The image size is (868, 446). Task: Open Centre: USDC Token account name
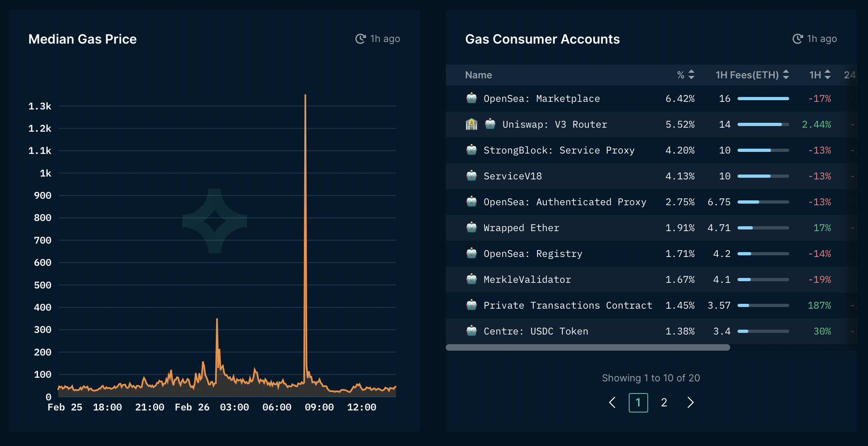tap(536, 331)
